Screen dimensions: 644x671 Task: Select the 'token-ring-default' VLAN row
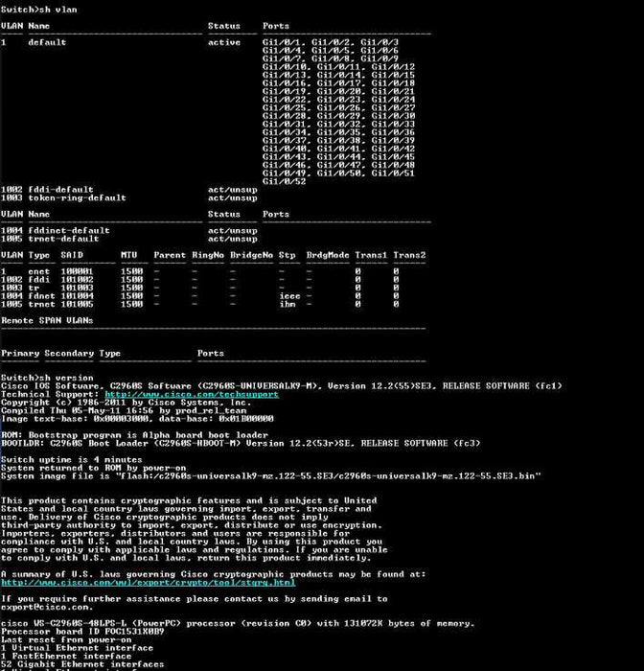pos(129,197)
